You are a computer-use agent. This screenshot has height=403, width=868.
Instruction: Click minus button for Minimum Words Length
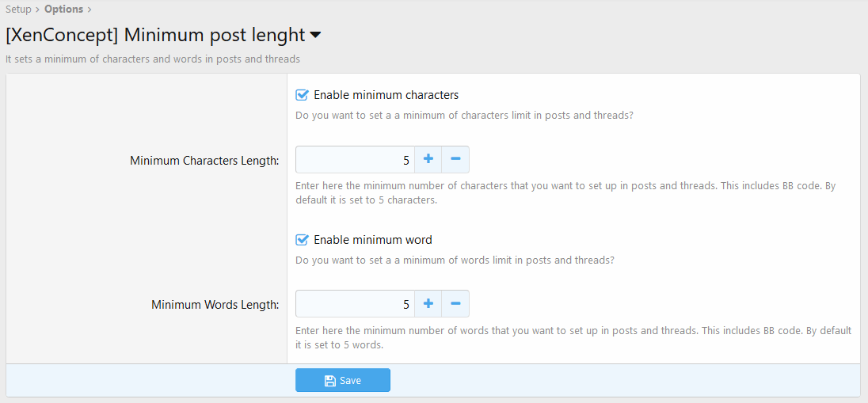[455, 303]
